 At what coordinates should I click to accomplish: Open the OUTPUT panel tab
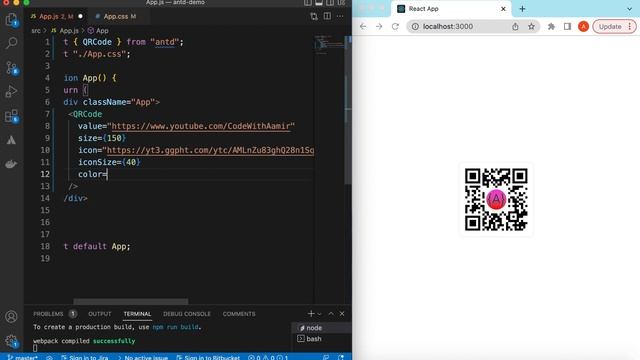tap(100, 314)
